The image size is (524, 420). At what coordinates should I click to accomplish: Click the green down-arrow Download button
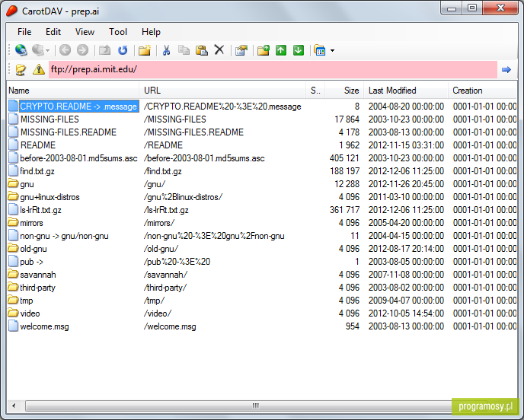[299, 50]
